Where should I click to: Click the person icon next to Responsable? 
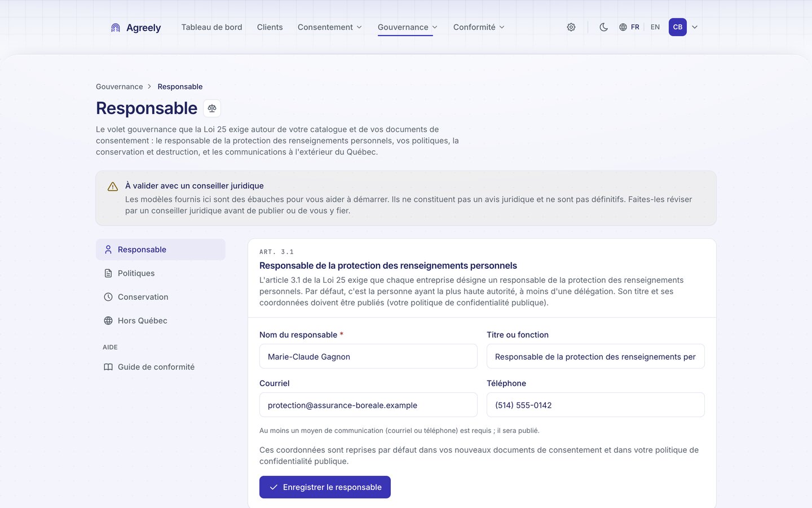click(x=108, y=249)
